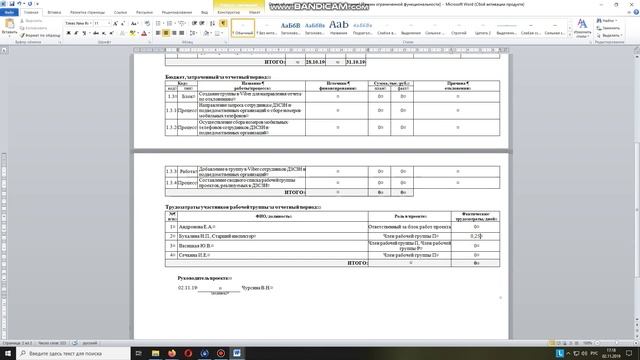640x360 pixels.
Task: Expand the styles gallery list
Action: (570, 36)
